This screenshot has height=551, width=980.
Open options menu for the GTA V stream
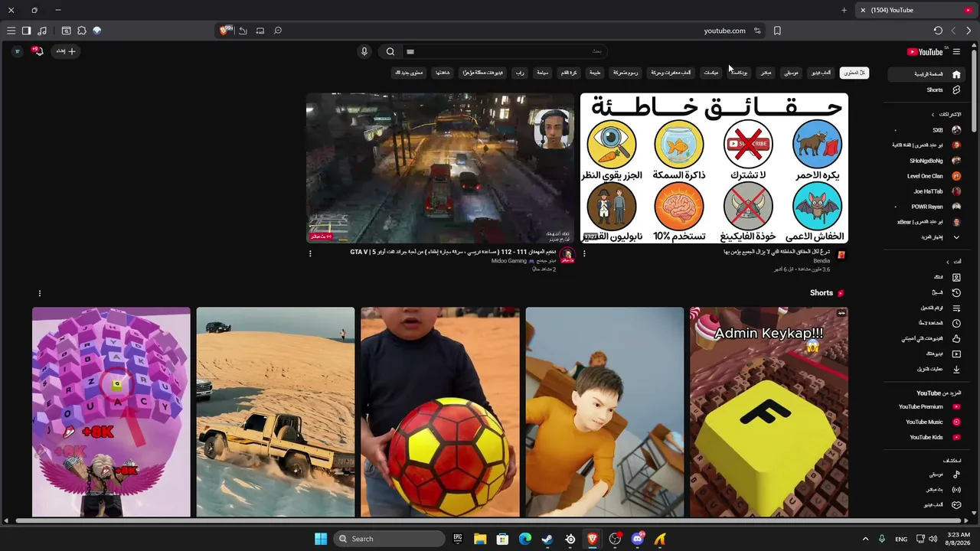(x=310, y=254)
